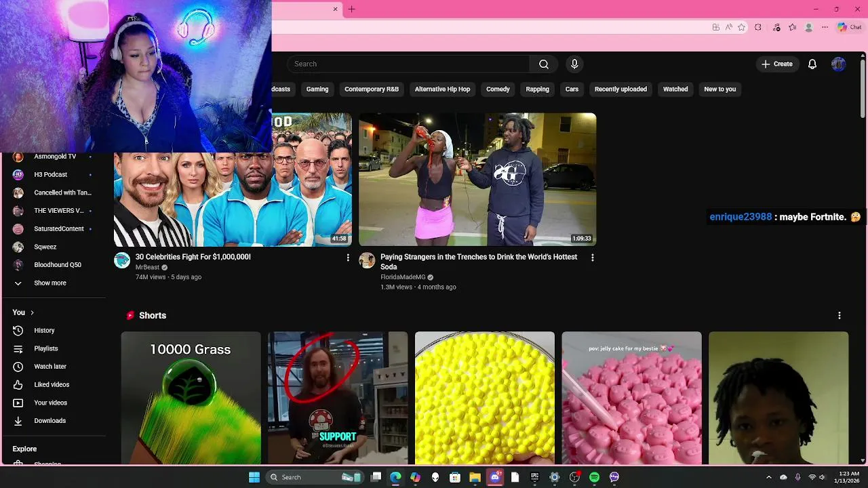Select the Cars filter chip
This screenshot has height=488, width=868.
(572, 89)
